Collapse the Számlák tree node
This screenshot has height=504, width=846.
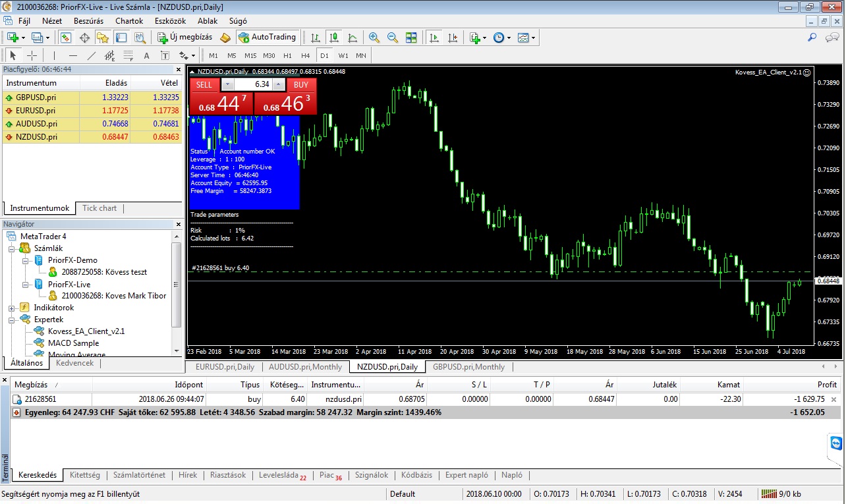click(12, 248)
